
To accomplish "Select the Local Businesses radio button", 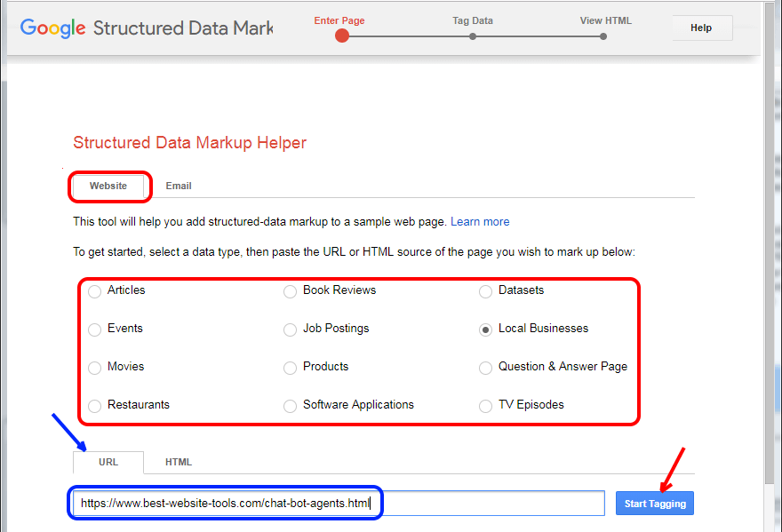I will (485, 330).
